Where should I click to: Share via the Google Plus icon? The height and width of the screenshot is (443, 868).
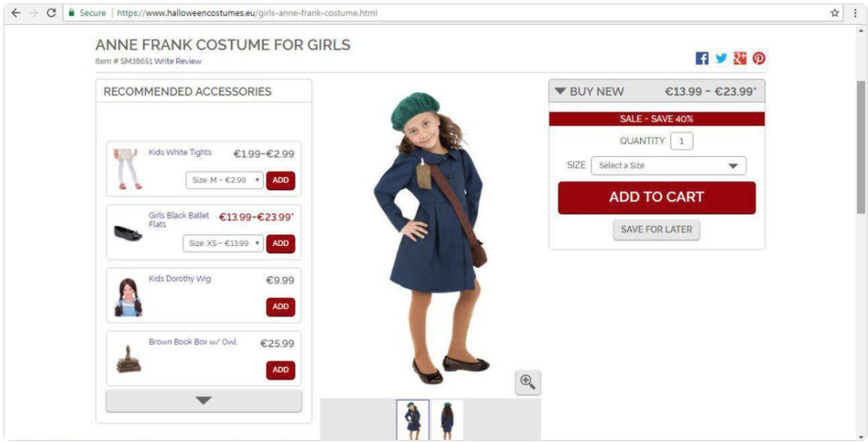click(740, 58)
